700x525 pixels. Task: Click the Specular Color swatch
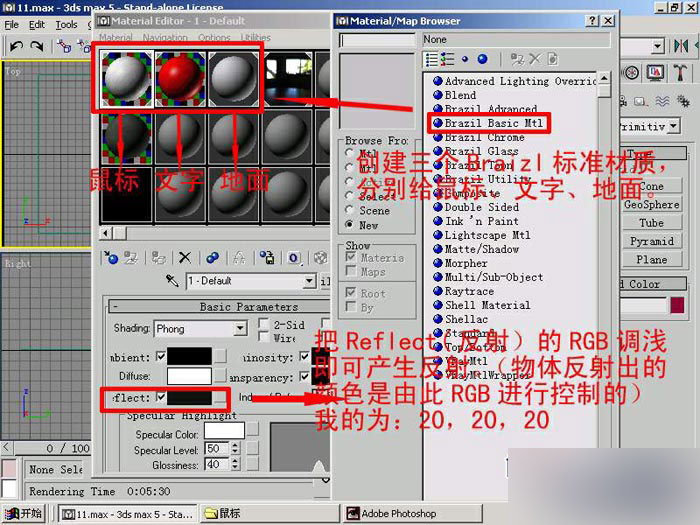(x=224, y=431)
